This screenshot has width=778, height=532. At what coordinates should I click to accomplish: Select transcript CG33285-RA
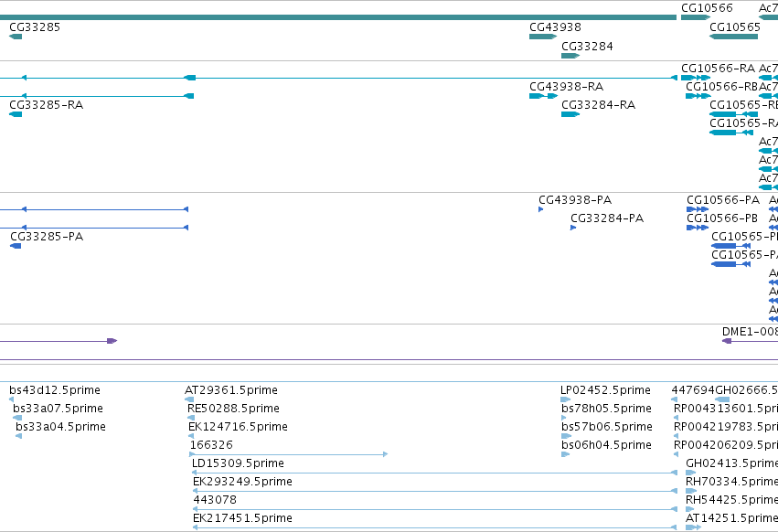16,114
